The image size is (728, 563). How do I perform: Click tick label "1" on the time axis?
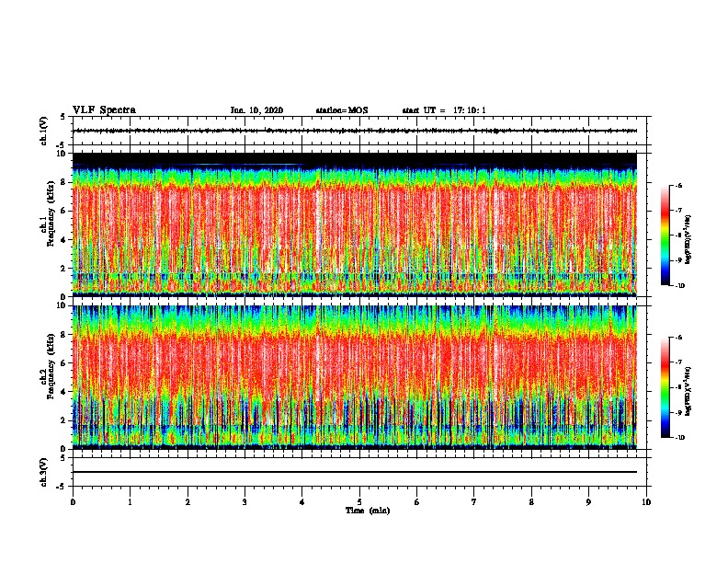131,502
